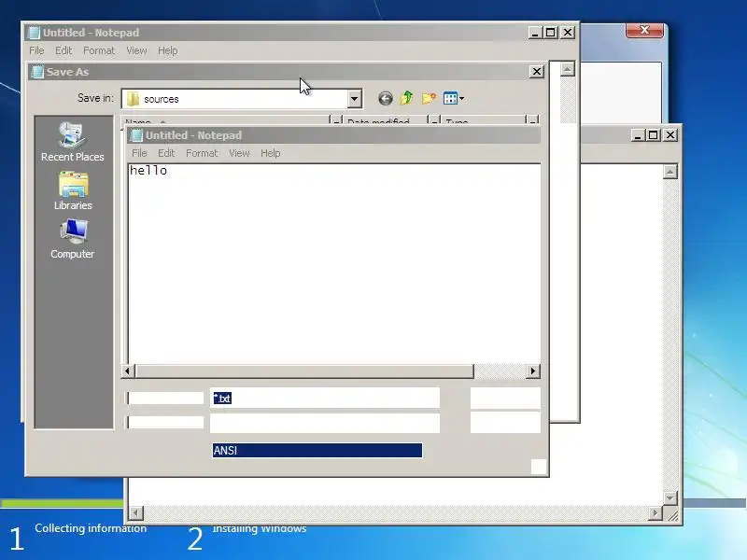Screen dimensions: 747x560
Task: Choose Computer in the places sidebar
Action: pyautogui.click(x=73, y=239)
